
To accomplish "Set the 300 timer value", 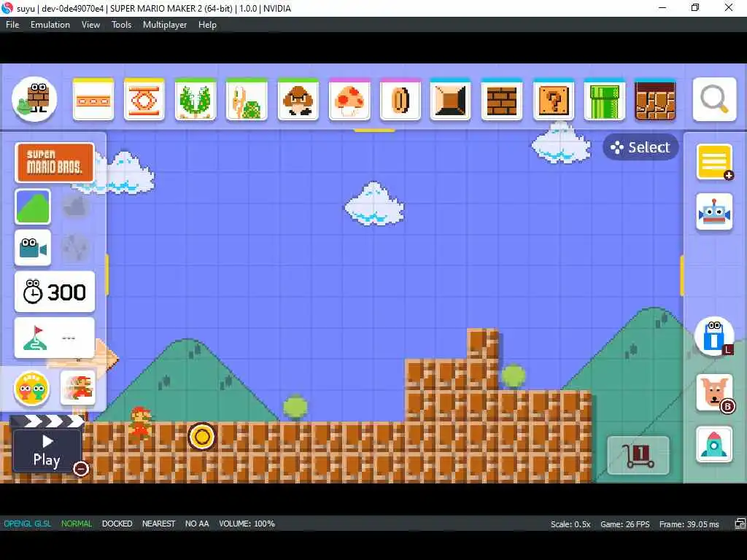I will click(55, 292).
